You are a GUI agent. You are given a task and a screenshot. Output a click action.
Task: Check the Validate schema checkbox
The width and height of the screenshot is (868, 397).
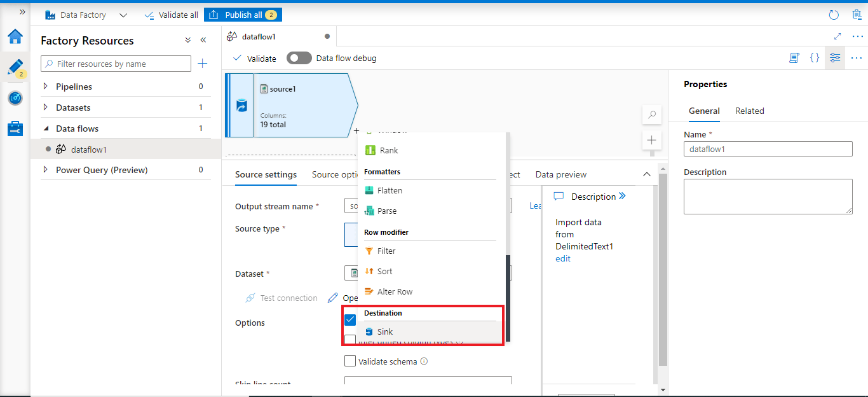pos(350,361)
